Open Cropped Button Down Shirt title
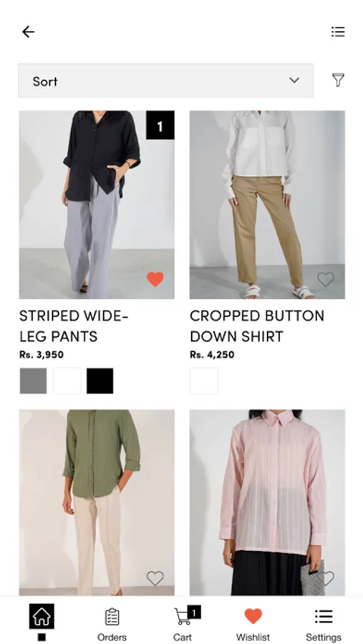363x644 pixels. click(257, 326)
